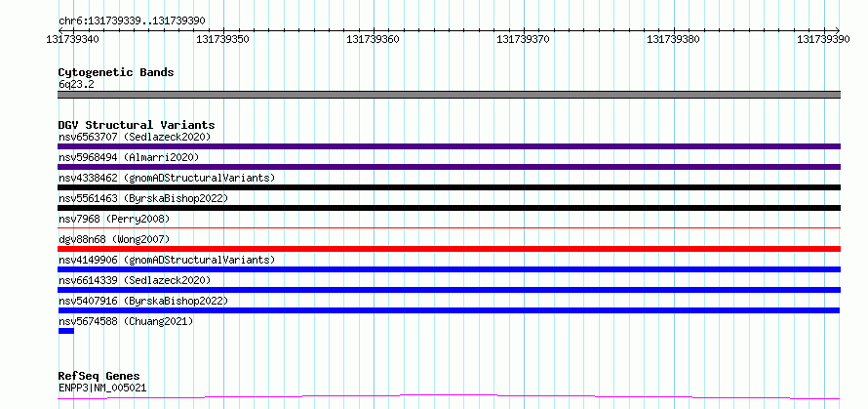Viewport: 868px width, 409px height.
Task: Open the ENPP3|NM_005021 gene label
Action: pyautogui.click(x=102, y=388)
